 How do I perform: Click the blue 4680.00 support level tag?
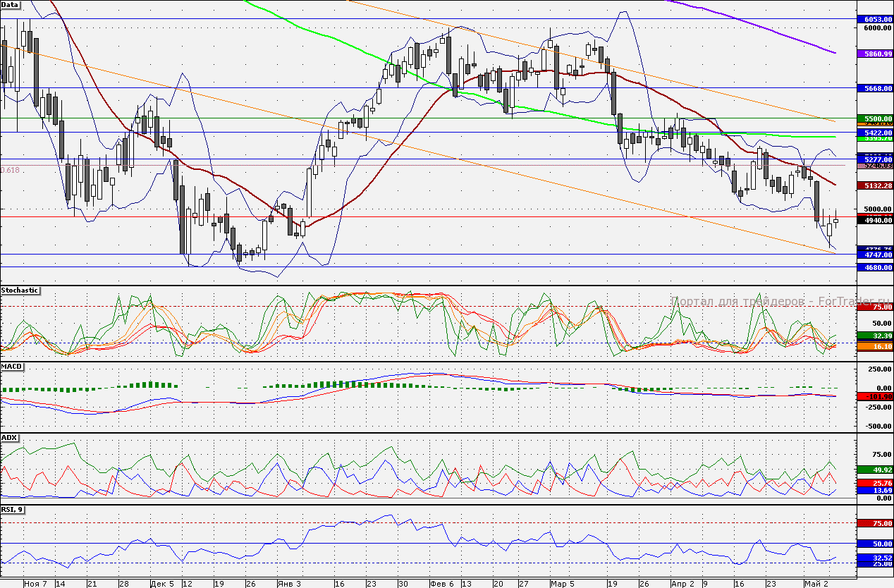tap(874, 268)
